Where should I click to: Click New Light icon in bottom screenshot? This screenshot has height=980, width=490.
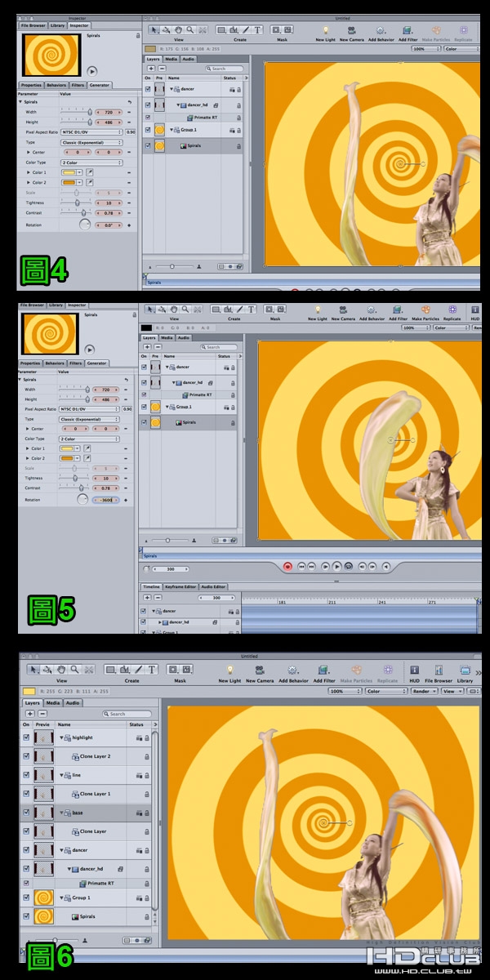point(229,669)
